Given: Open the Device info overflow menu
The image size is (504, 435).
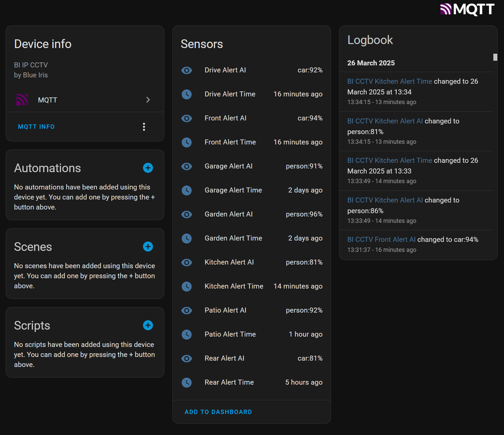Looking at the screenshot, I should point(144,127).
